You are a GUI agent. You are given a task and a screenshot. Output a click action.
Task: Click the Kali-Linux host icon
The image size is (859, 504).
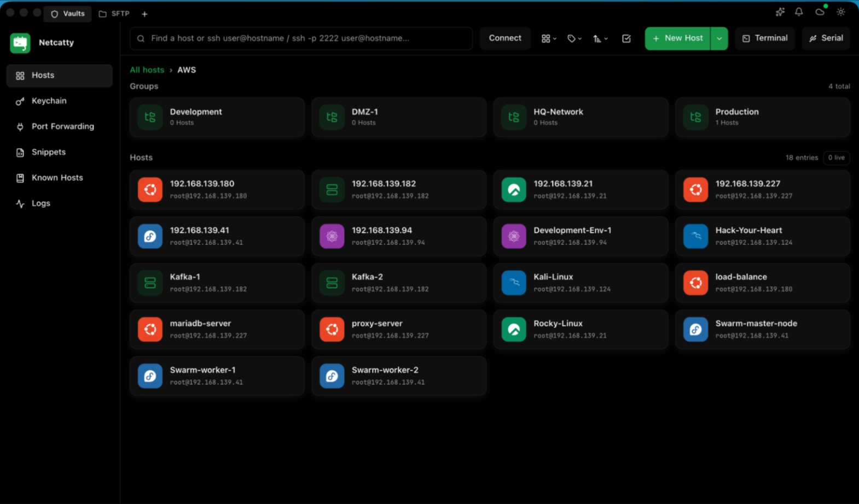(x=514, y=283)
